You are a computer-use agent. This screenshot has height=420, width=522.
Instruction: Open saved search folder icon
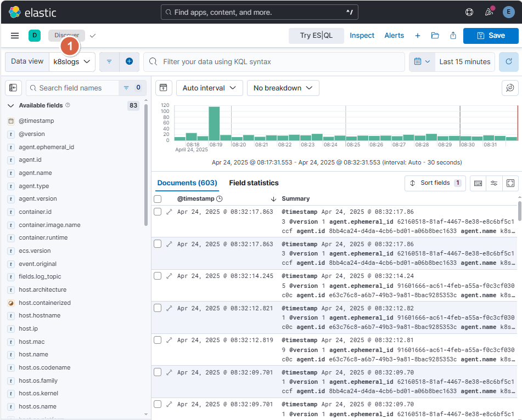coord(435,36)
